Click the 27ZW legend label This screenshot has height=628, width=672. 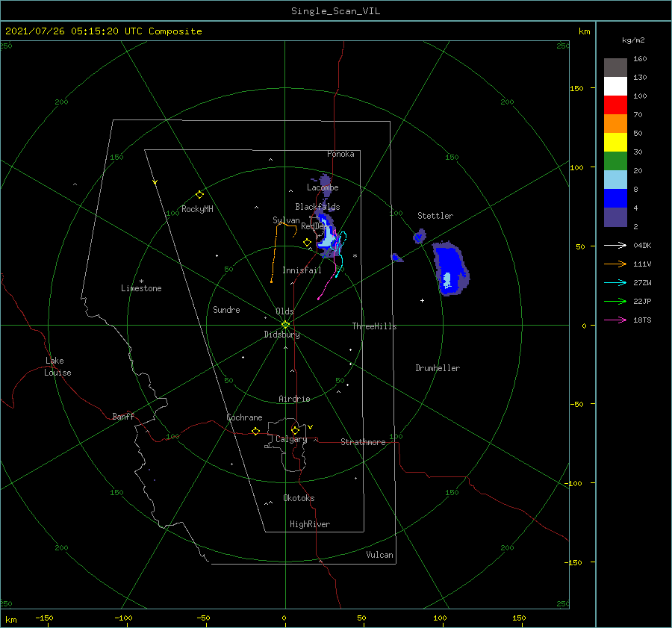click(x=642, y=283)
